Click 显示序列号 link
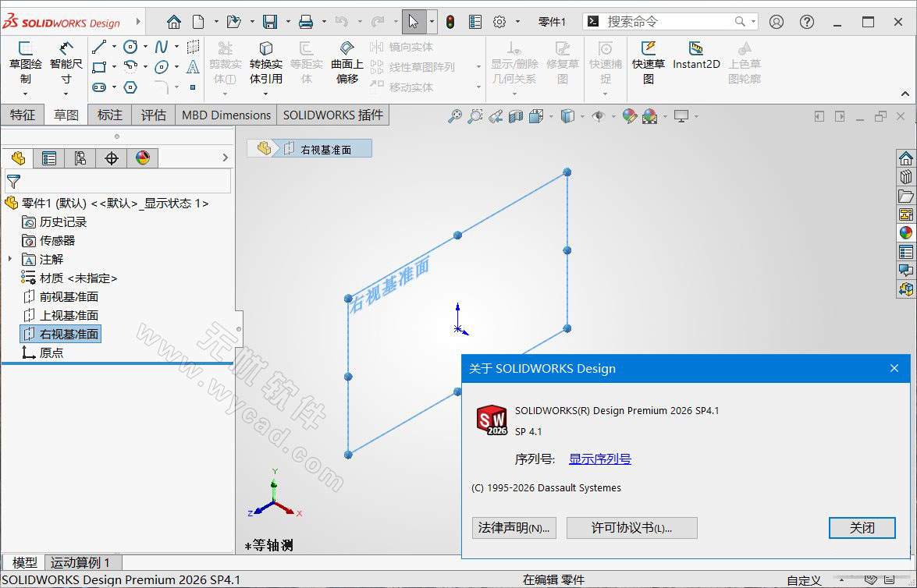 pyautogui.click(x=600, y=459)
